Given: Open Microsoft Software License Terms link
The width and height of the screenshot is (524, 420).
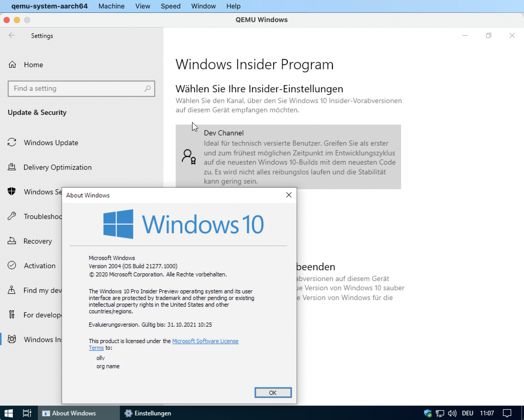Looking at the screenshot, I should (205, 341).
